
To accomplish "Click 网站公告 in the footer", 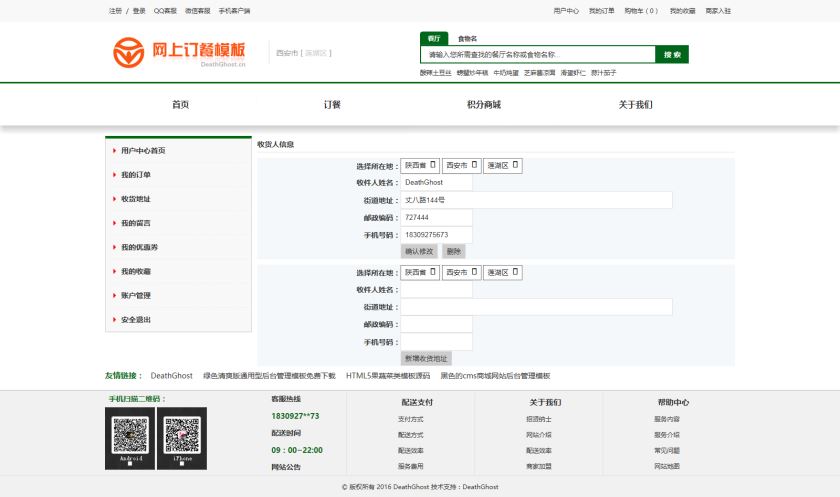I will pyautogui.click(x=286, y=467).
